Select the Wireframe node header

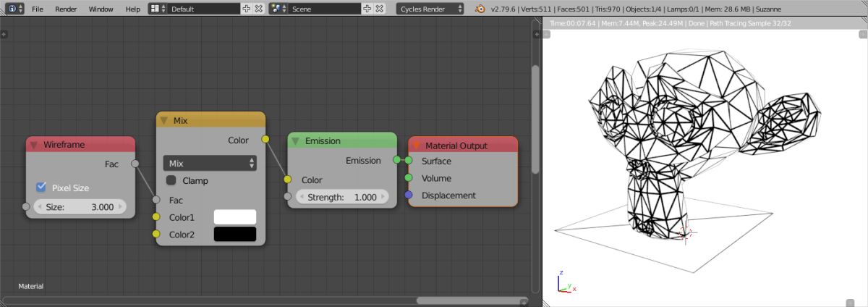(x=80, y=145)
